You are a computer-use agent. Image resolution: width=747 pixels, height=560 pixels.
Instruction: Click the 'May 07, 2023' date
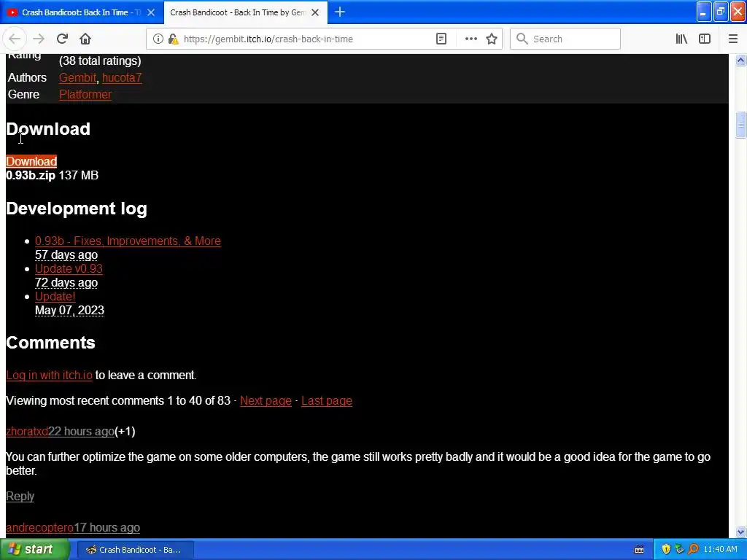(69, 310)
